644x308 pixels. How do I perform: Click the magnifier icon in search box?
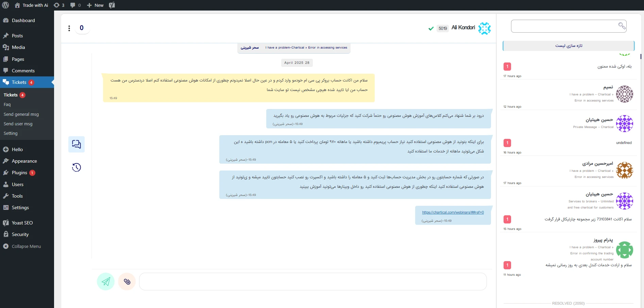622,26
